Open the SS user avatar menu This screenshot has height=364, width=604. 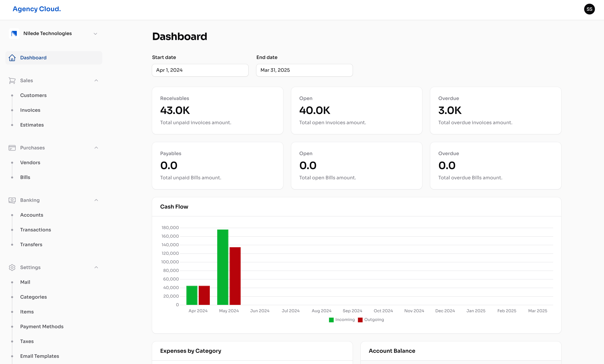click(589, 9)
